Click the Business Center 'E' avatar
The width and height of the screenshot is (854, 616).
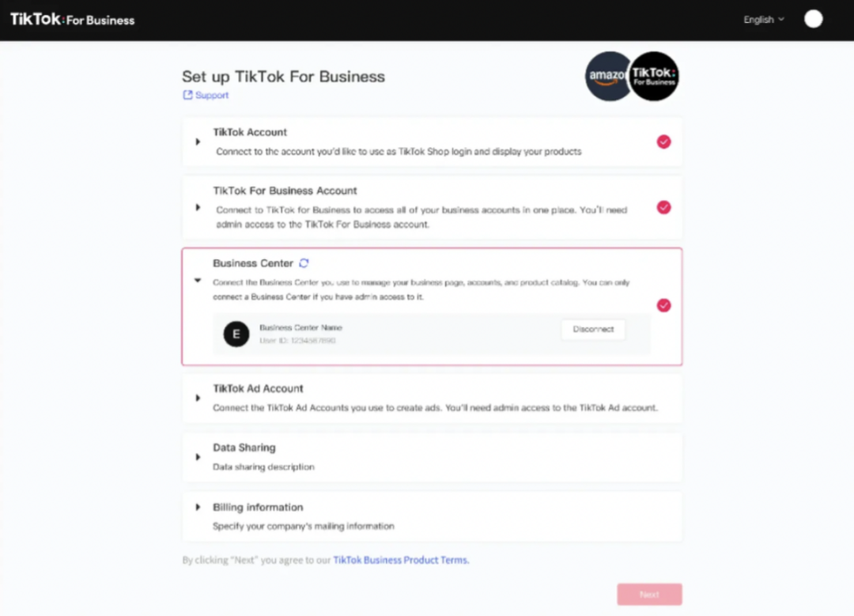point(236,334)
